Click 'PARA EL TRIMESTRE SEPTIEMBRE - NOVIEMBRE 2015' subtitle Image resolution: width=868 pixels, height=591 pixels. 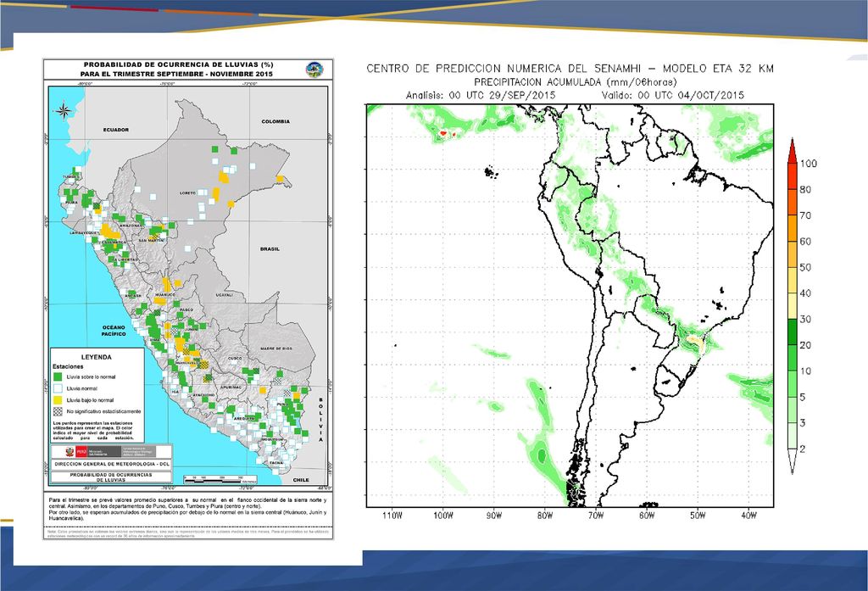tap(176, 75)
